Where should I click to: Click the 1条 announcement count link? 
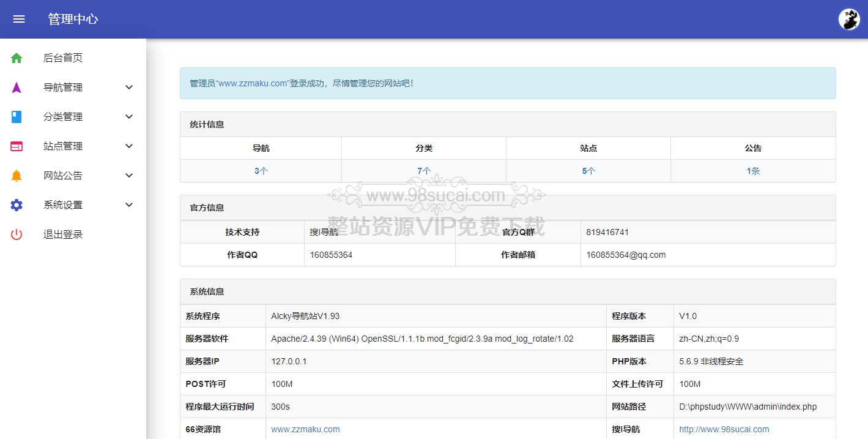[x=753, y=171]
